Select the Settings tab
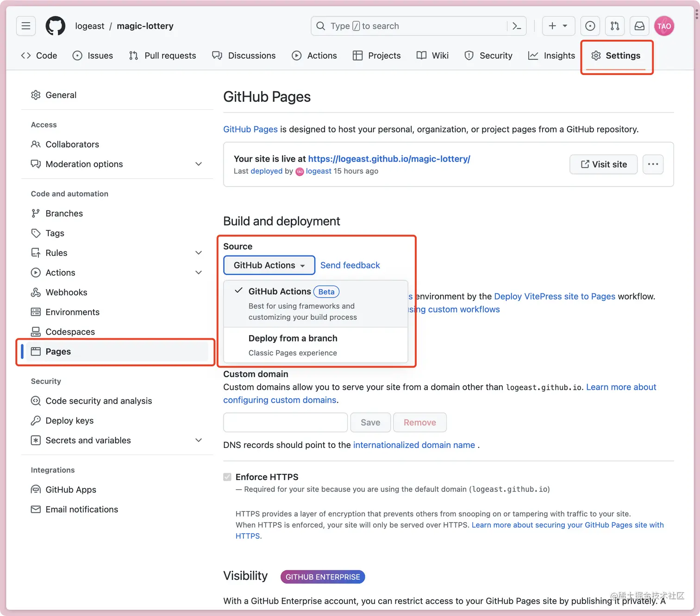 [616, 56]
